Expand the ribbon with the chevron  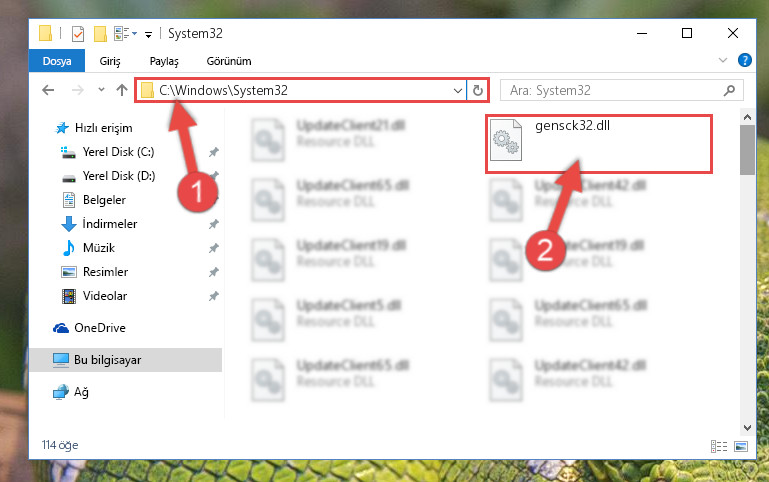(722, 60)
